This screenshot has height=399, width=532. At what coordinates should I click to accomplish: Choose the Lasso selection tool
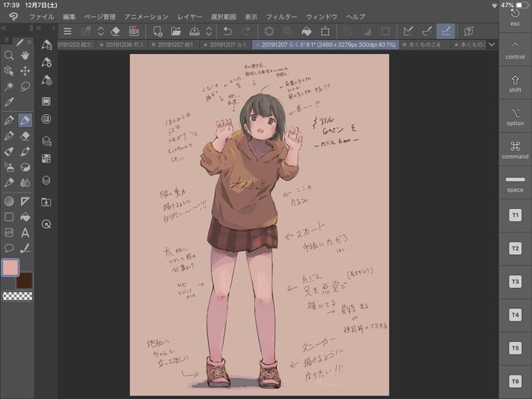coord(25,86)
